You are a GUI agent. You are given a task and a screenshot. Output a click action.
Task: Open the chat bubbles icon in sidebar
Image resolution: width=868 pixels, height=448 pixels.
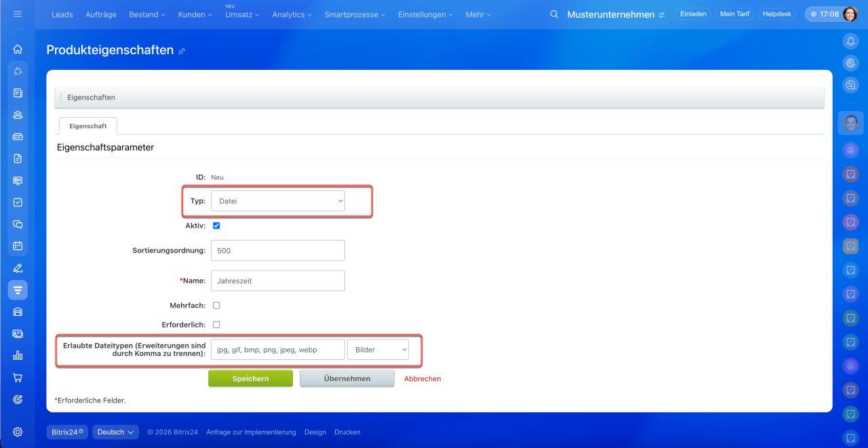18,224
